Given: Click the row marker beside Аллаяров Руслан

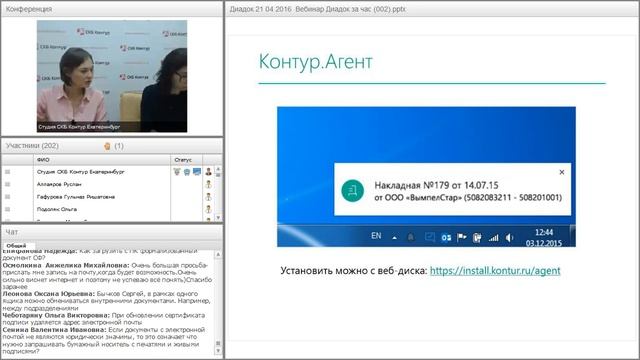Looking at the screenshot, I should 7,184.
